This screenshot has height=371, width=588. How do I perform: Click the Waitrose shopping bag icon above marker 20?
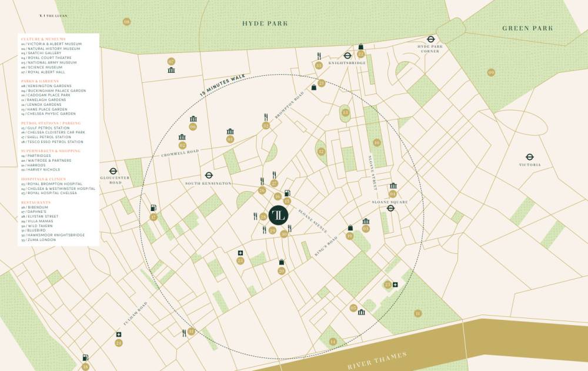coord(282,262)
